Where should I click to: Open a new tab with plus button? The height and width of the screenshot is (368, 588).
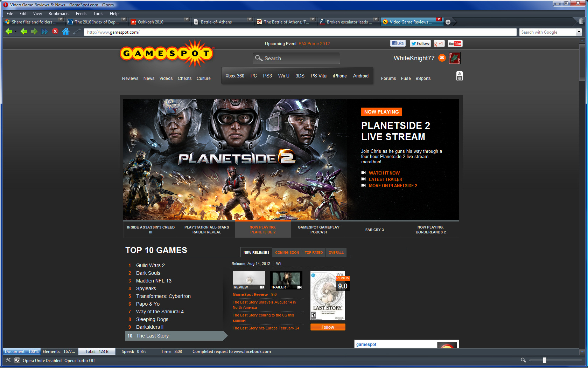point(448,22)
